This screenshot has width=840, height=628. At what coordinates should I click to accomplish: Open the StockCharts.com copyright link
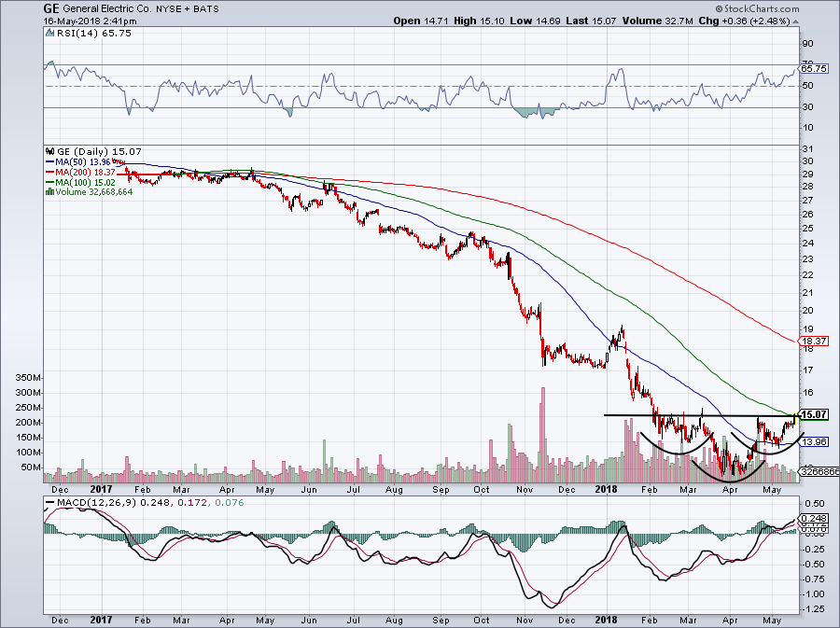pyautogui.click(x=757, y=8)
